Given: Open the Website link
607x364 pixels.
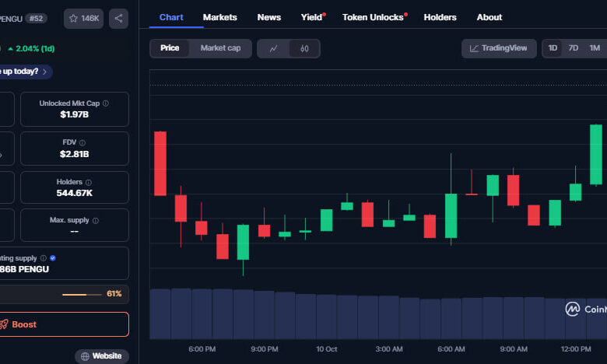Looking at the screenshot, I should (x=102, y=355).
